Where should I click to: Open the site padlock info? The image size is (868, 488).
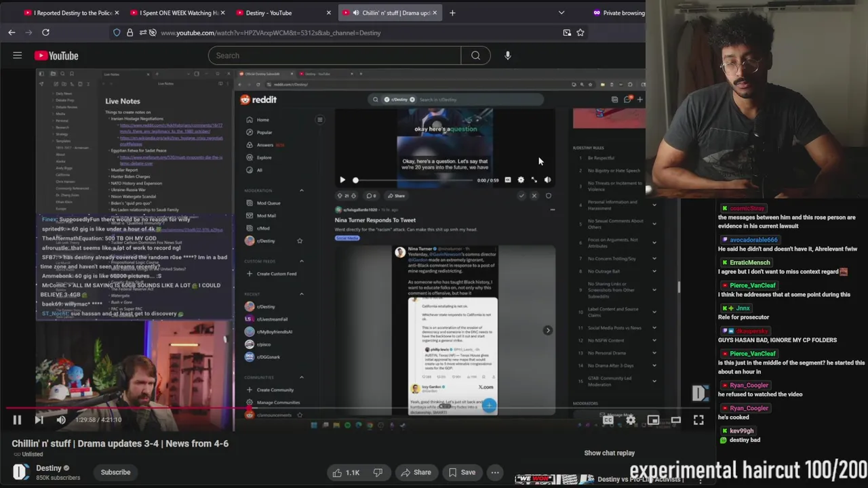click(x=130, y=33)
